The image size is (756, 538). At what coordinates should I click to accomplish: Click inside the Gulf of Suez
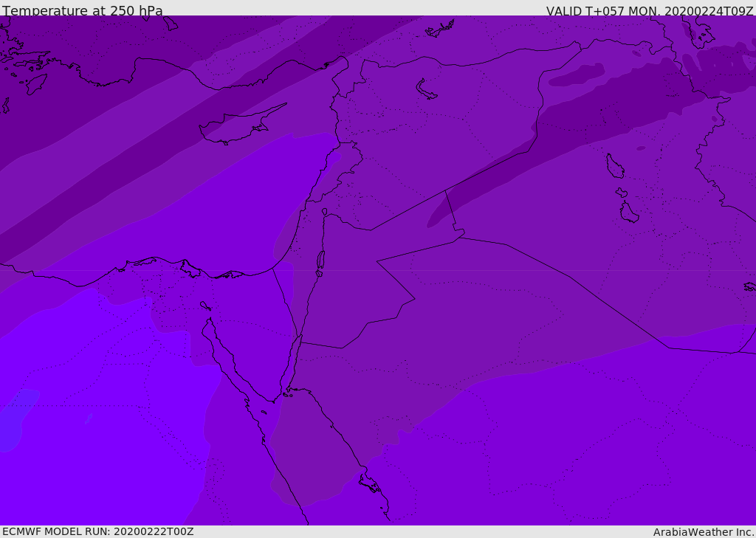coord(221,354)
